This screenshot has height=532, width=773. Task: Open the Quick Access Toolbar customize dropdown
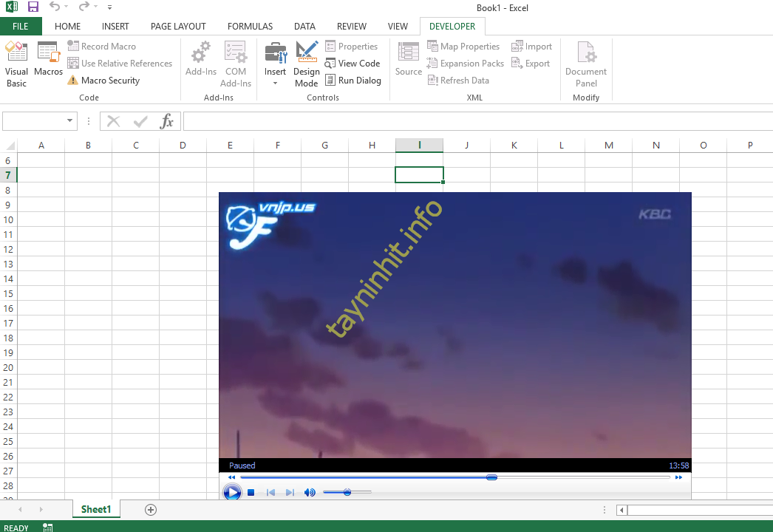(110, 8)
